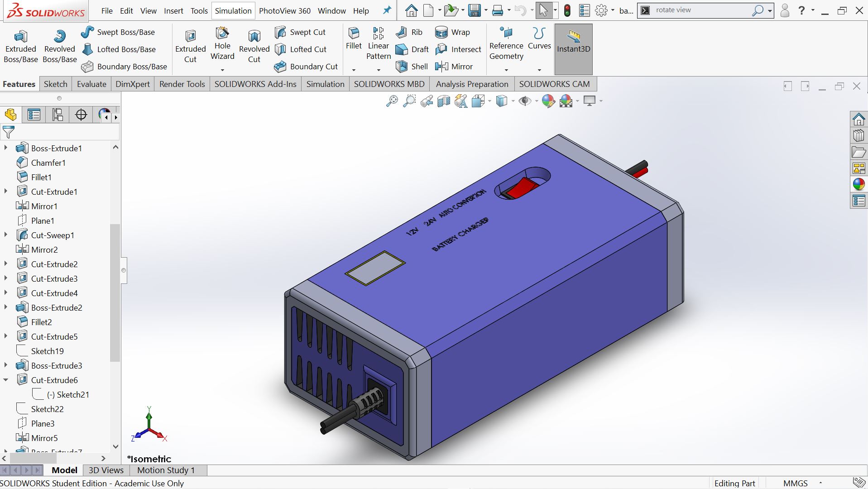Open the File menu
Image resolution: width=868 pixels, height=489 pixels.
pos(107,11)
